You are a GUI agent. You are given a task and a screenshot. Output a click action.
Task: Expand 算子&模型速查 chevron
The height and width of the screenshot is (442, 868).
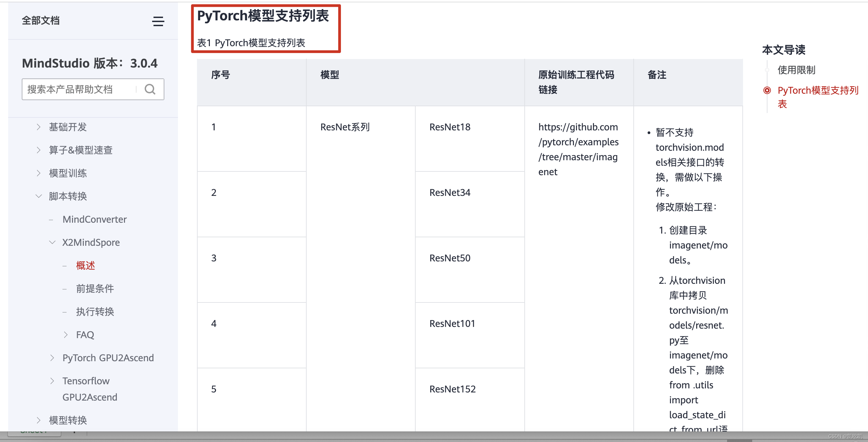click(x=39, y=150)
